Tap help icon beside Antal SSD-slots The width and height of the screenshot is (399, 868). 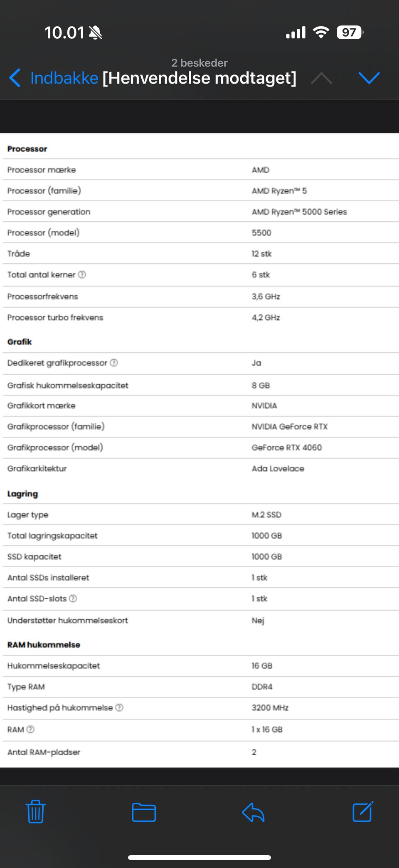click(x=73, y=598)
